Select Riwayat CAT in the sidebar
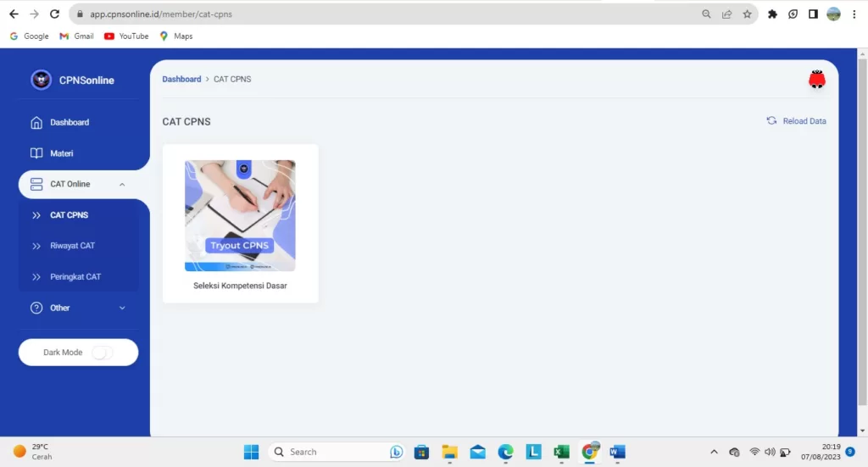Image resolution: width=868 pixels, height=467 pixels. (x=72, y=246)
